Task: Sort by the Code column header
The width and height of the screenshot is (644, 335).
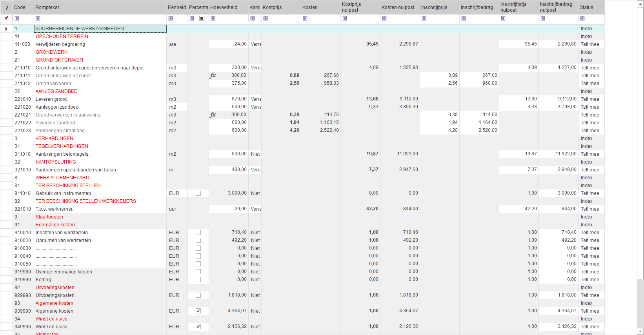Action: 23,7
